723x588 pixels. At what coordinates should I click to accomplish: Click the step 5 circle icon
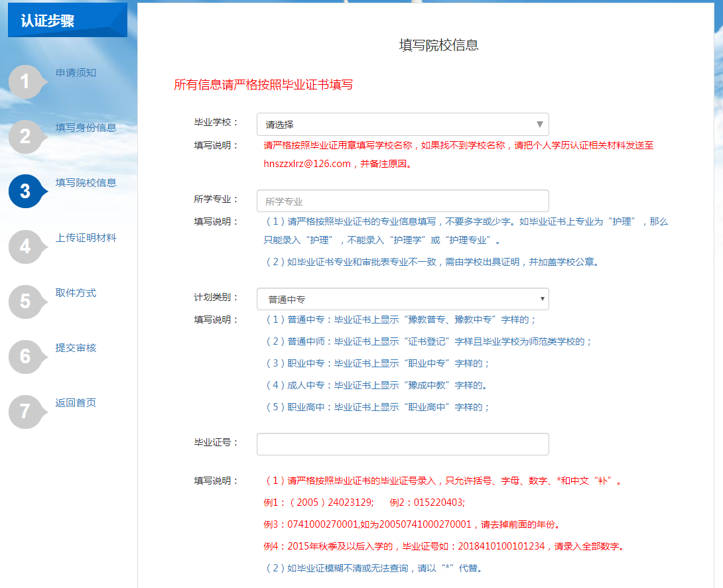coord(25,302)
